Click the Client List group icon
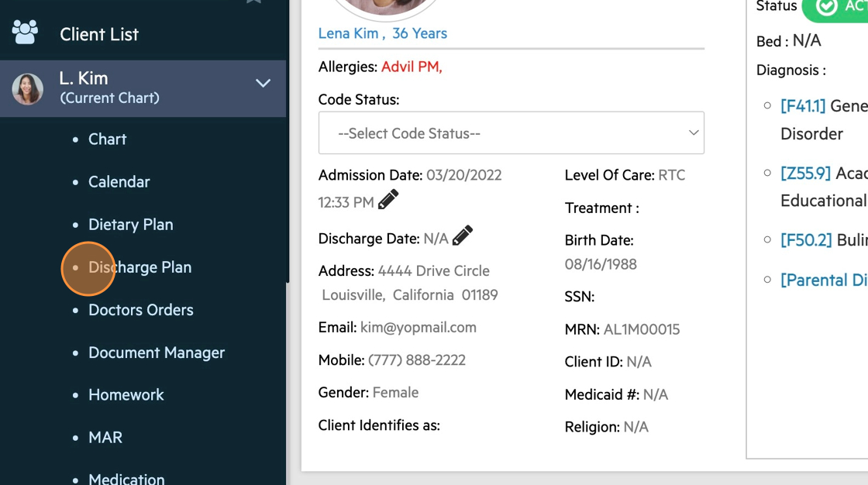This screenshot has height=485, width=868. (x=25, y=32)
